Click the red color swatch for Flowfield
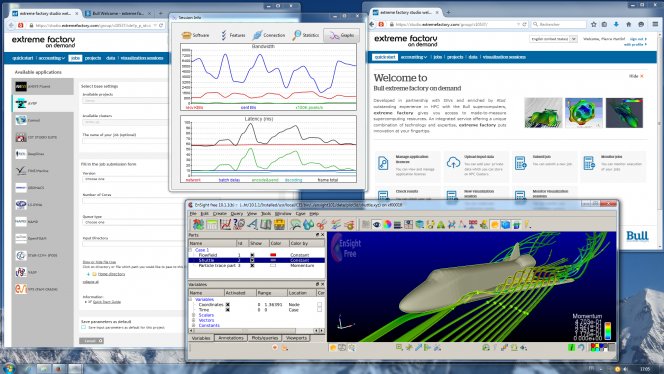 click(x=273, y=255)
